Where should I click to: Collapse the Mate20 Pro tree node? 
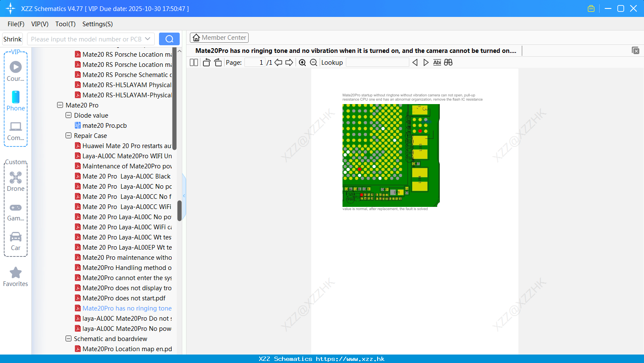click(x=60, y=105)
